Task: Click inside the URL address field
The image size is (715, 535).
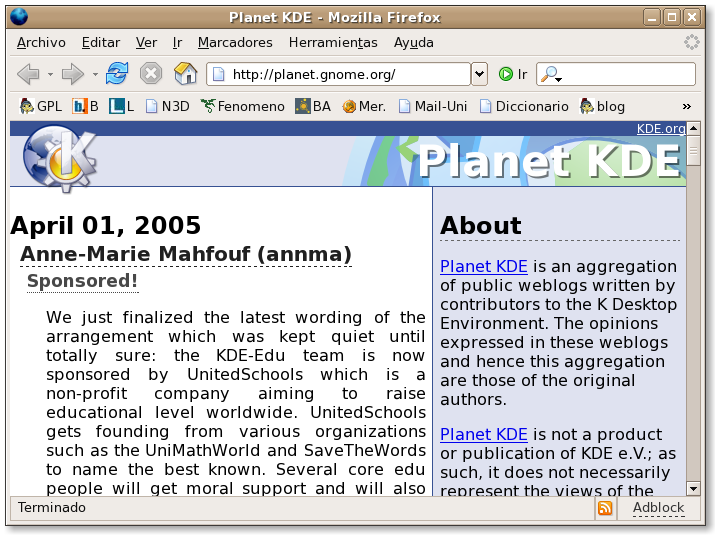Action: 340,74
